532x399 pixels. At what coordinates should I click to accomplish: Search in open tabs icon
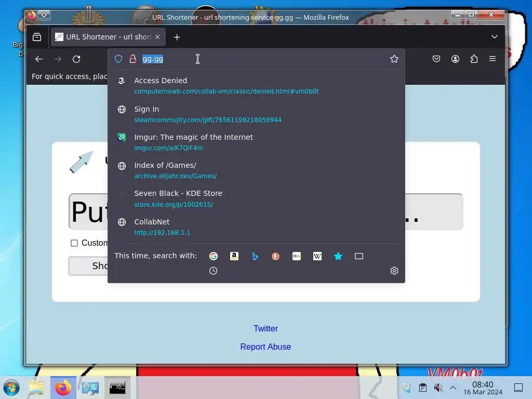[359, 256]
